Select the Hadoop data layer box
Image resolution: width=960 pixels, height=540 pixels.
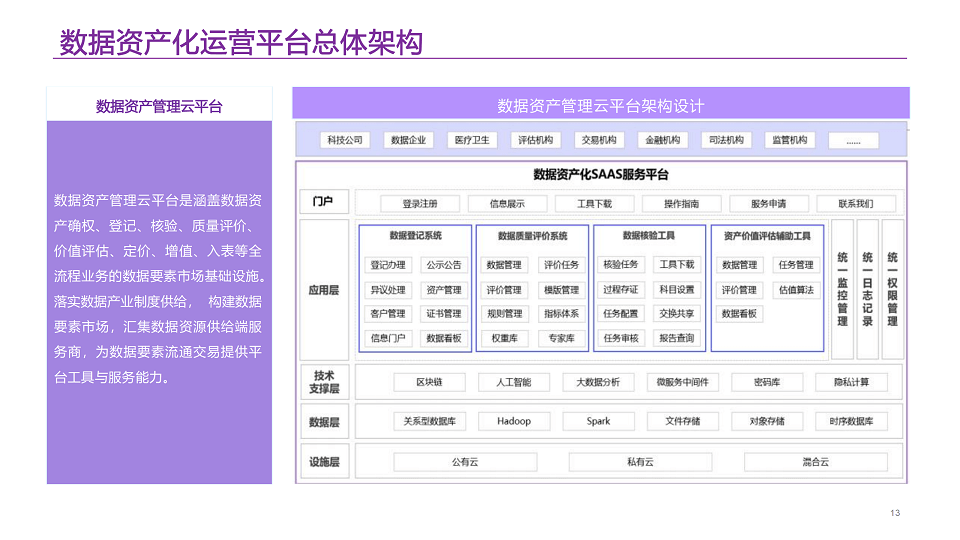514,421
